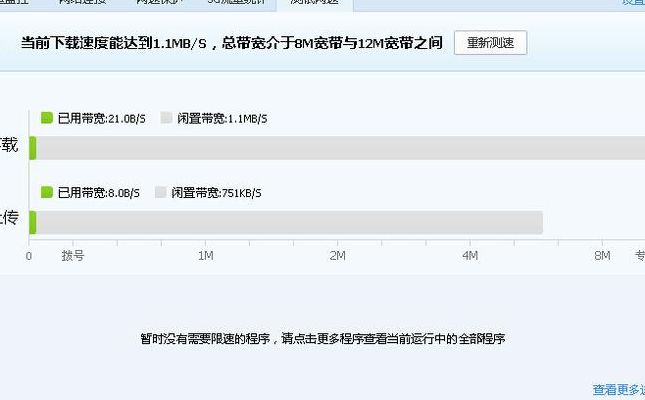Click green swatch beside 已用带宽:8.0B/S

[x=47, y=192]
